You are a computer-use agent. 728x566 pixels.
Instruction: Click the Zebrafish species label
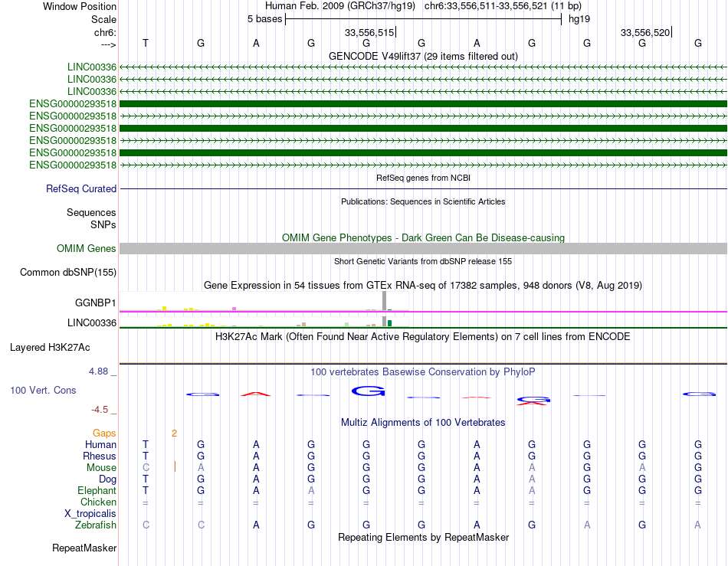tap(96, 525)
